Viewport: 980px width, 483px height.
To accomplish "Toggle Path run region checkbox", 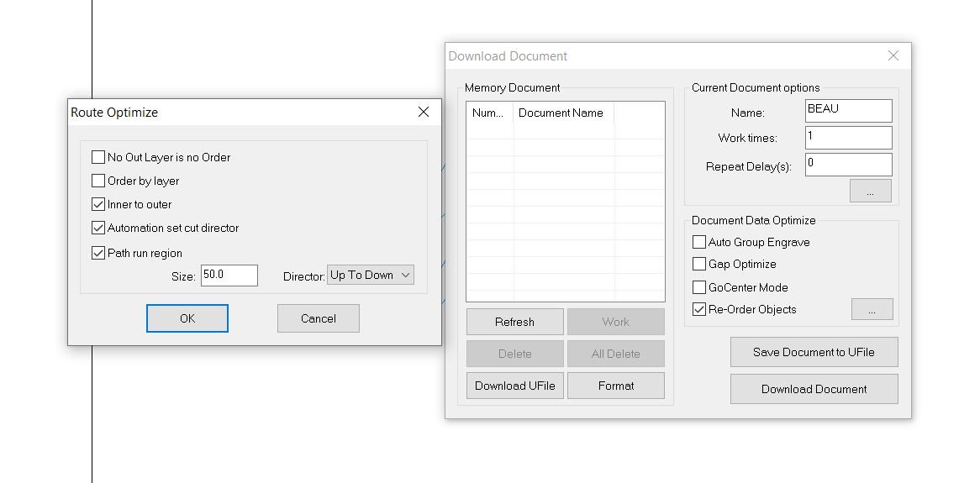I will point(98,253).
